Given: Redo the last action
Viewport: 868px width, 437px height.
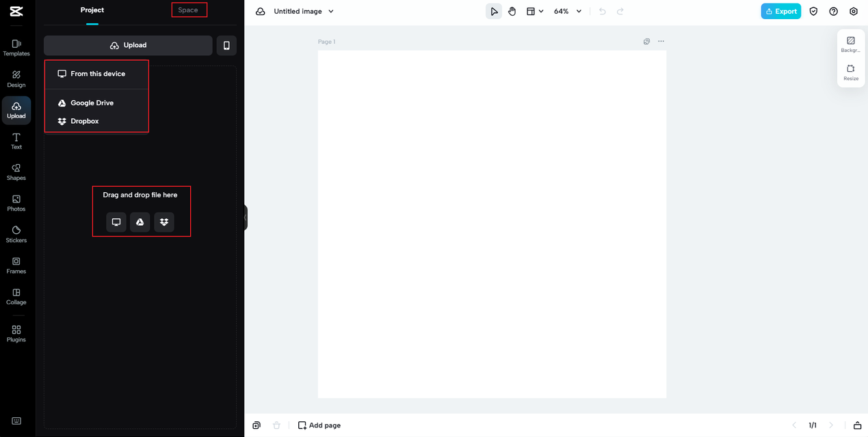Looking at the screenshot, I should click(x=620, y=12).
